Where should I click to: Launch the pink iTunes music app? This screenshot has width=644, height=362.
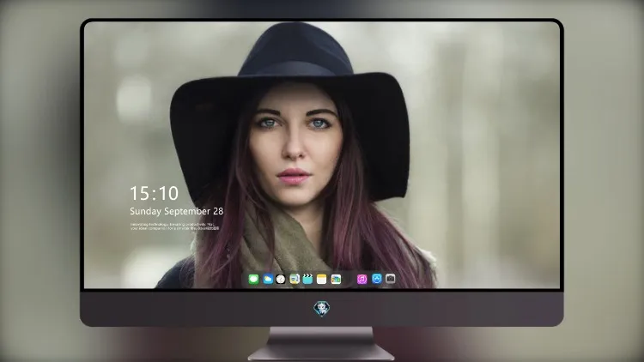(x=361, y=279)
